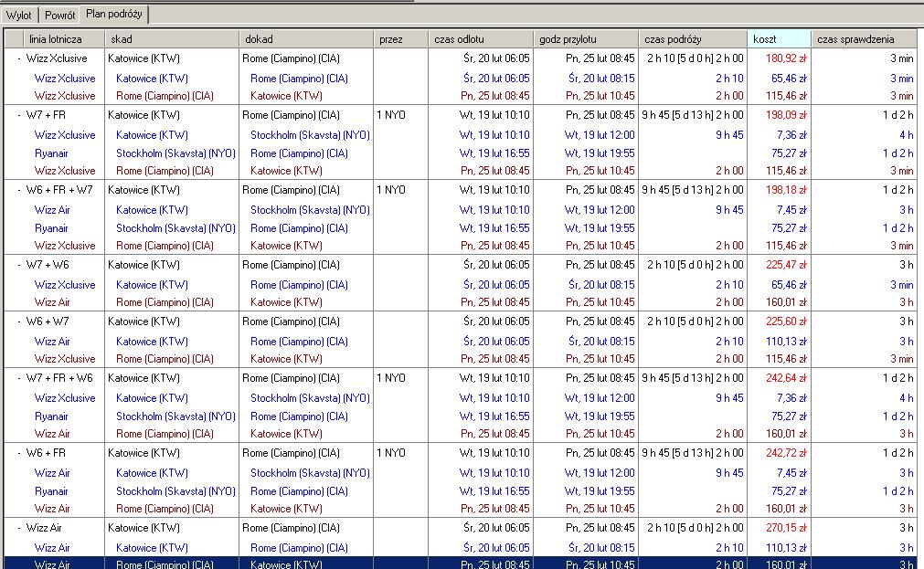Click the 65,46 zł leg in first group
The image size is (924, 569).
pos(789,79)
